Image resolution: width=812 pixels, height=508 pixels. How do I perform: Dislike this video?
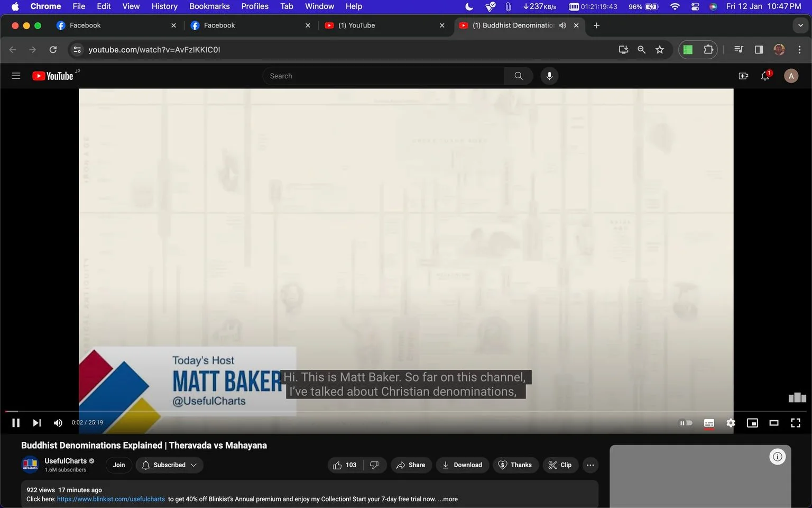click(x=374, y=465)
